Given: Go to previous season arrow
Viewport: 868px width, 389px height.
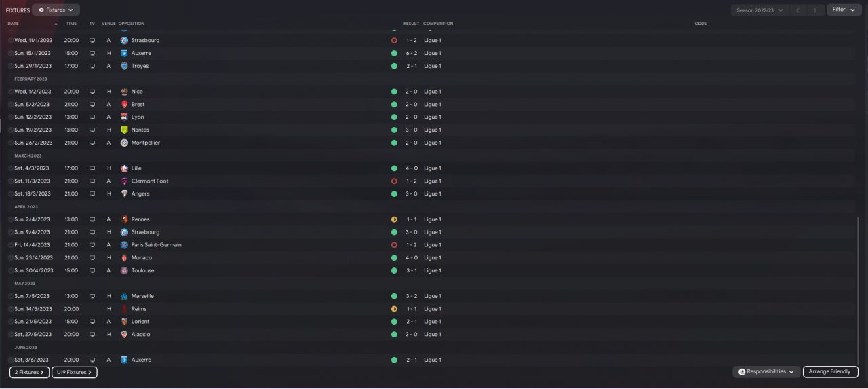Looking at the screenshot, I should (x=798, y=10).
